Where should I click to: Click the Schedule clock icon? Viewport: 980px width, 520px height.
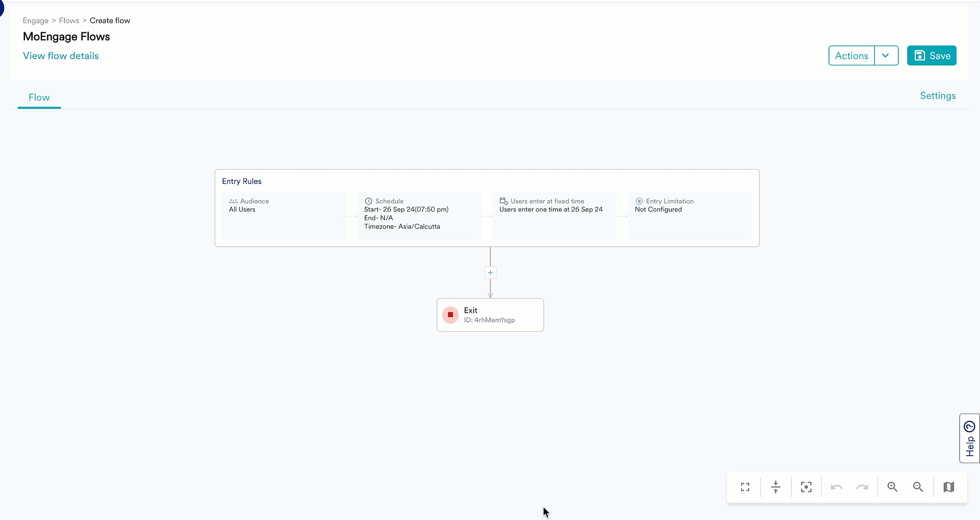pos(369,201)
